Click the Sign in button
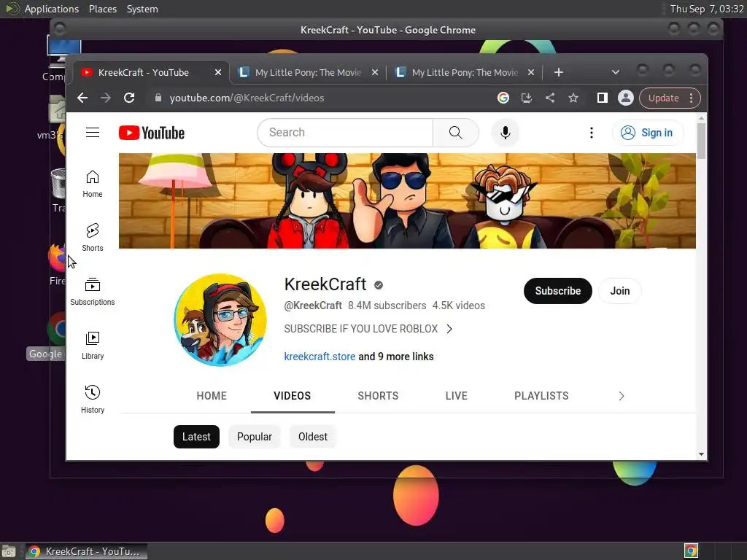The image size is (747, 560). tap(648, 133)
